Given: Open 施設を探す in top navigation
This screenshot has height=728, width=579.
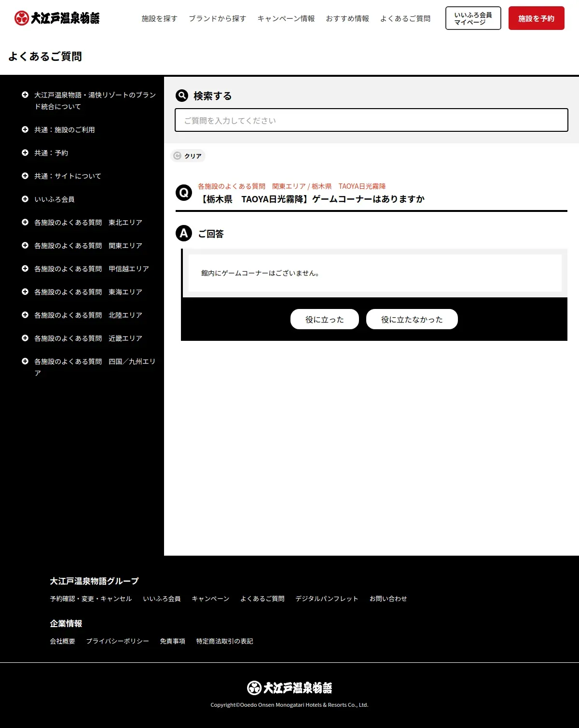Looking at the screenshot, I should click(160, 18).
